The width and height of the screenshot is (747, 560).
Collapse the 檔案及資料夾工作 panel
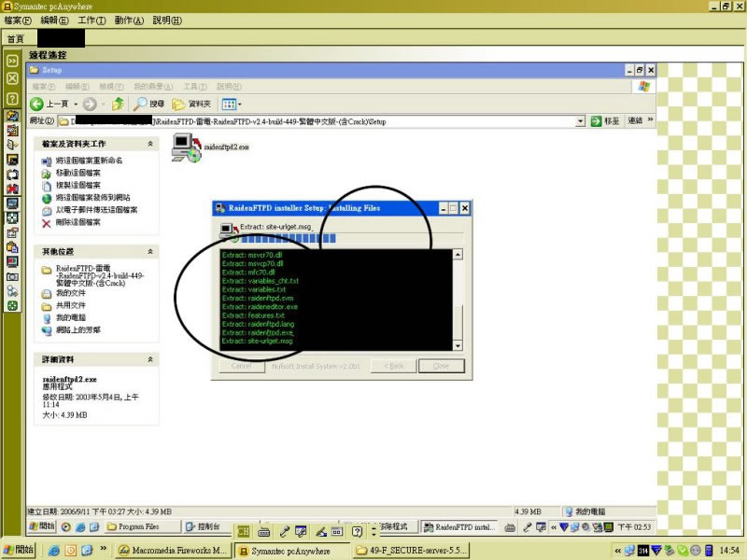(150, 144)
